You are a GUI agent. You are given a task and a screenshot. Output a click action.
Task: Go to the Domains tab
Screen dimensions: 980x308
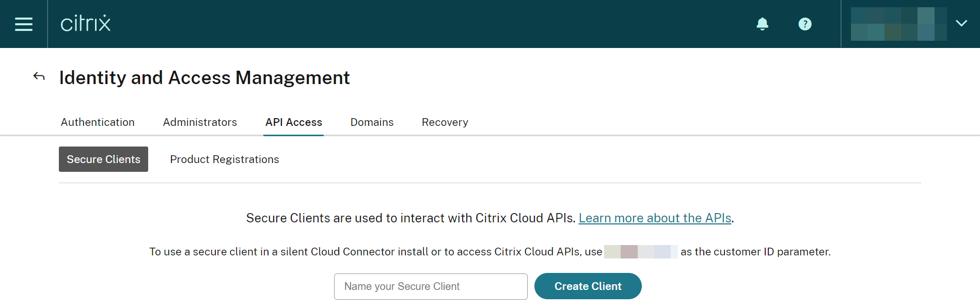pos(372,122)
